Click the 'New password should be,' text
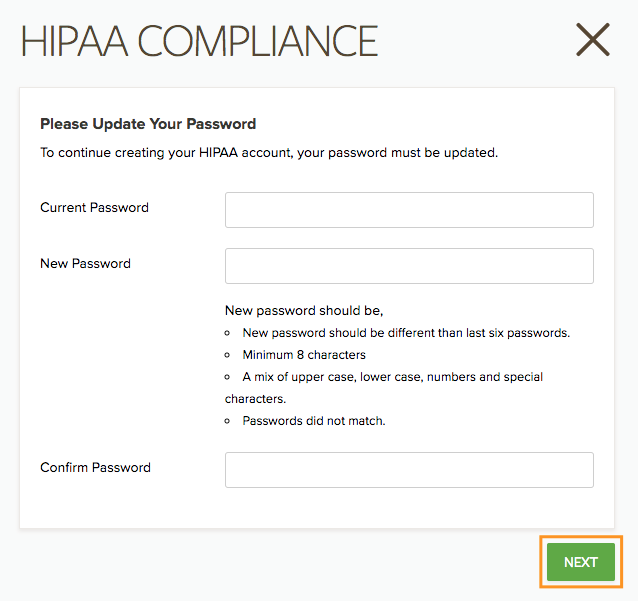Viewport: 638px width, 601px height. click(x=304, y=311)
